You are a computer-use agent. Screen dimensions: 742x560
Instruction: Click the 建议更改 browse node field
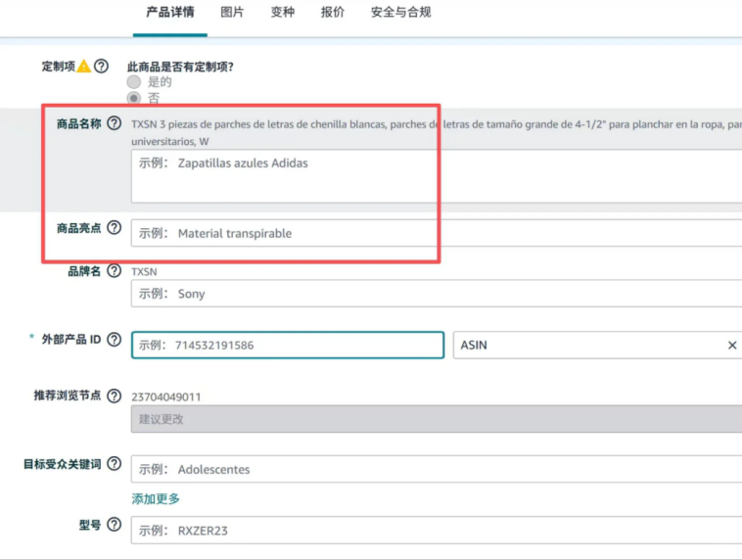tap(437, 419)
